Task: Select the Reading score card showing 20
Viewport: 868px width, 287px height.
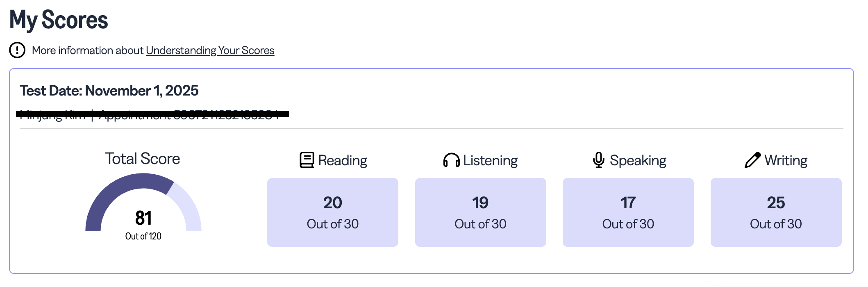Action: click(x=332, y=212)
